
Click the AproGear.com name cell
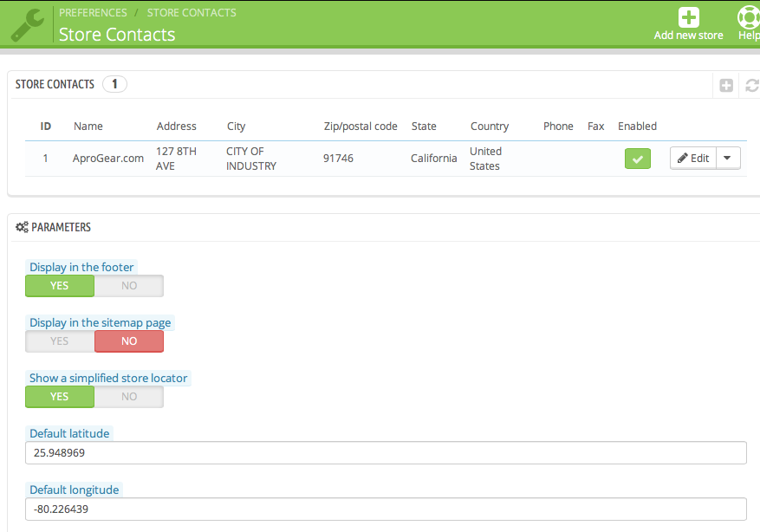click(x=108, y=159)
